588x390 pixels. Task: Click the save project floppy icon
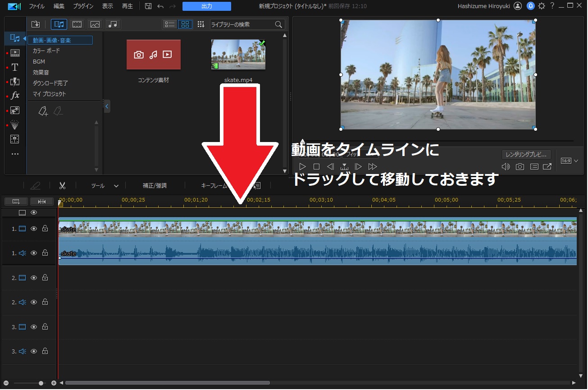(148, 6)
